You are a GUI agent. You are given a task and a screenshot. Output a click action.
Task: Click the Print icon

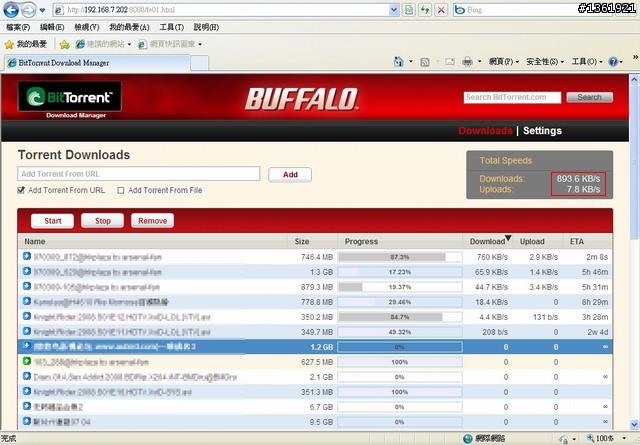467,62
